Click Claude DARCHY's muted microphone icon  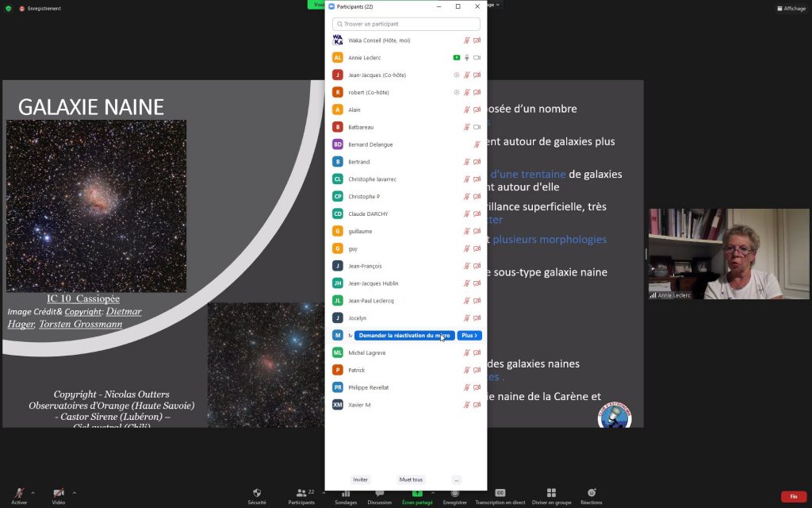pyautogui.click(x=466, y=214)
